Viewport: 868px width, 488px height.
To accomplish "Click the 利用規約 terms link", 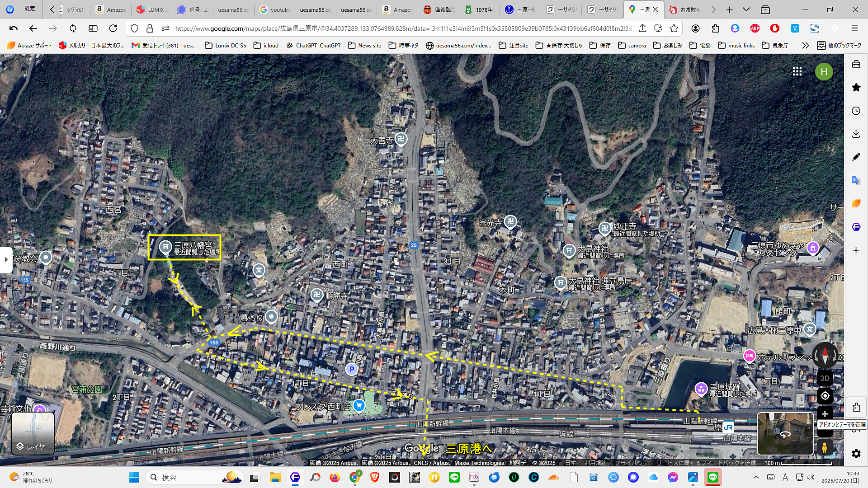I will (595, 463).
